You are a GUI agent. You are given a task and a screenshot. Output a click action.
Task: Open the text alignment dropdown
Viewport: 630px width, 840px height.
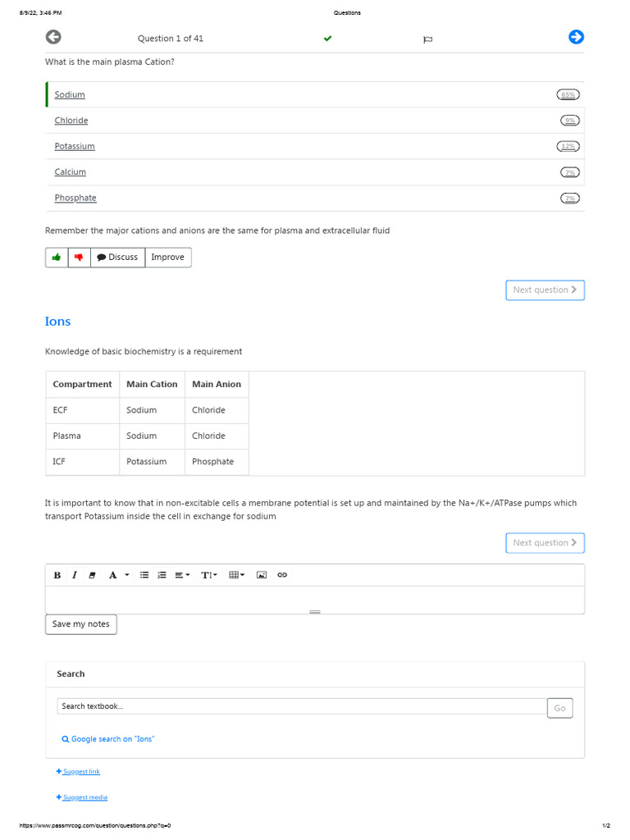click(x=182, y=575)
